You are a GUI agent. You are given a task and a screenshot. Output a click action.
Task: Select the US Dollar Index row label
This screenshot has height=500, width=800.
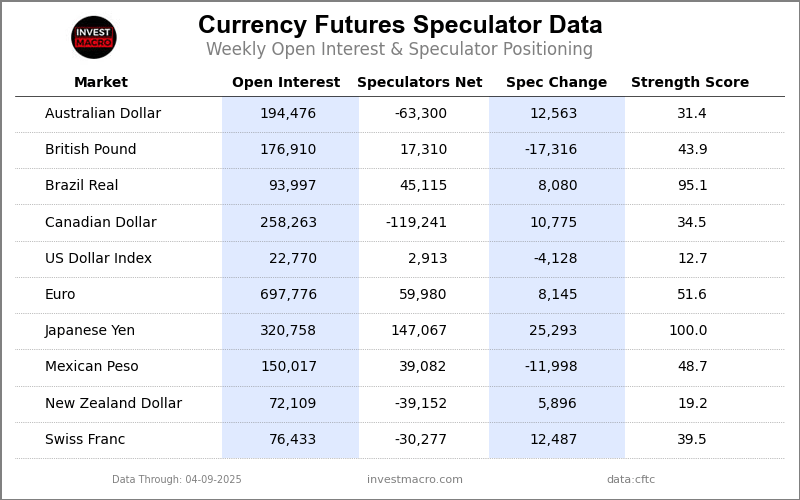[99, 259]
